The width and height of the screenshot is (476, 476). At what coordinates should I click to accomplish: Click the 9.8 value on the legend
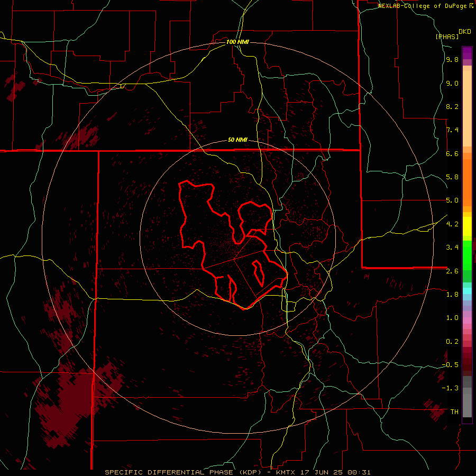[x=452, y=60]
